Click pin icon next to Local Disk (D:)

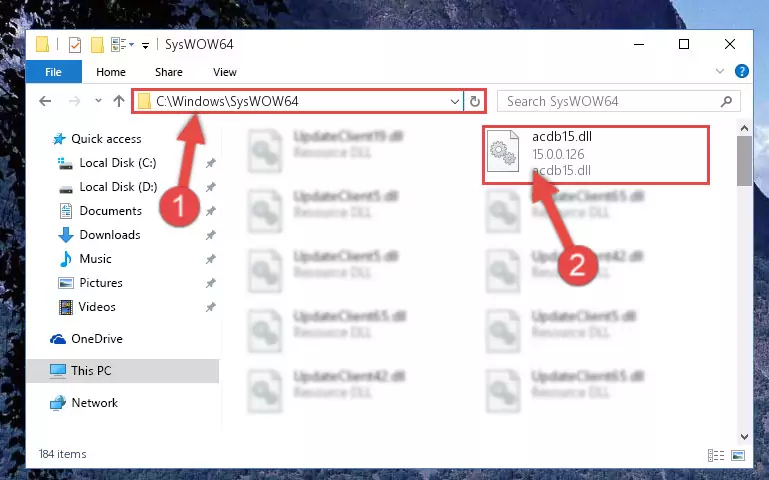(x=210, y=187)
